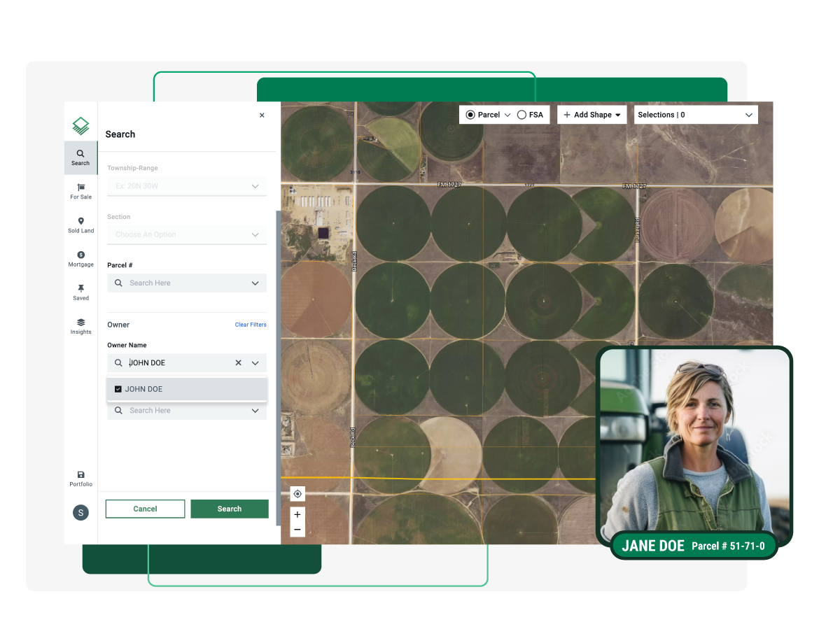Expand the Parcel # search dropdown
Viewport: 840px width, 629px height.
coord(255,283)
